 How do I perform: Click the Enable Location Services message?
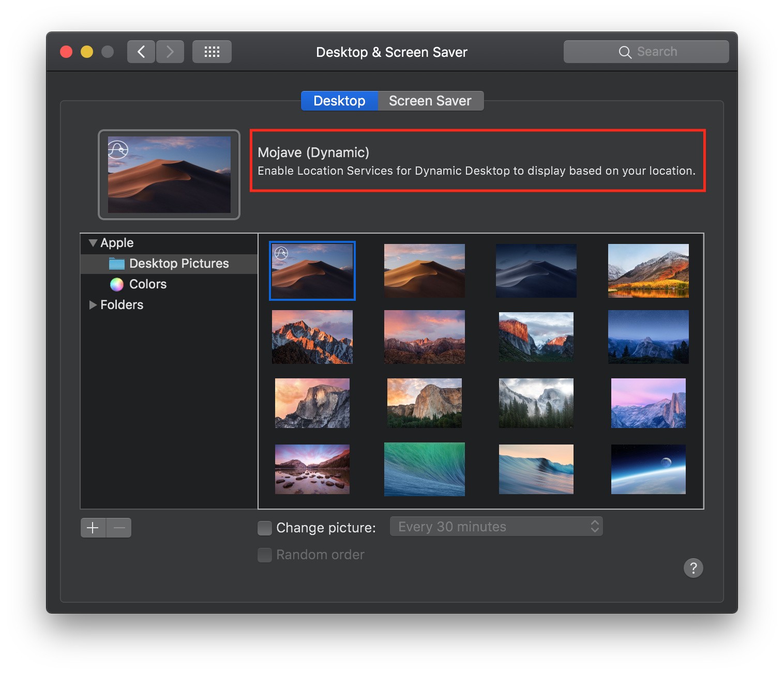coord(476,171)
